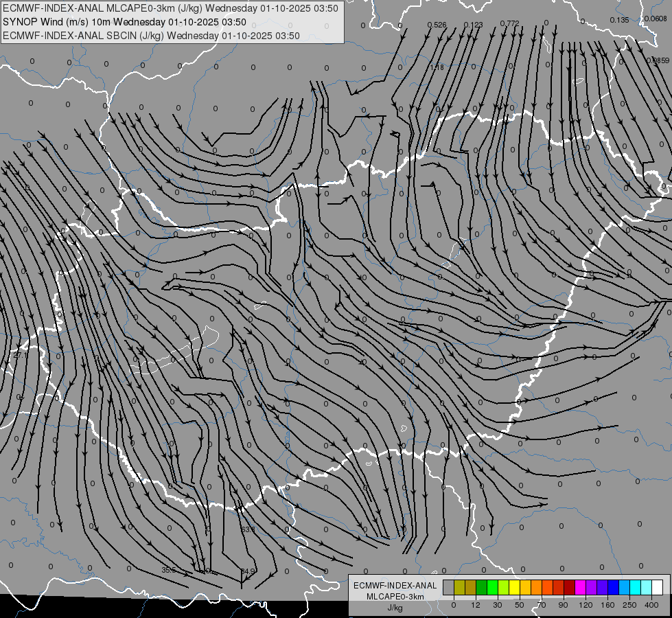Click the dark gold-brown legend swatch
The height and width of the screenshot is (618, 672).
pos(471,587)
